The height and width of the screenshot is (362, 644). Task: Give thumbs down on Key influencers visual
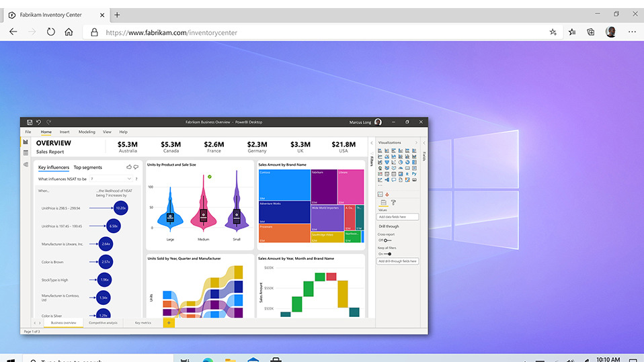[x=136, y=167]
